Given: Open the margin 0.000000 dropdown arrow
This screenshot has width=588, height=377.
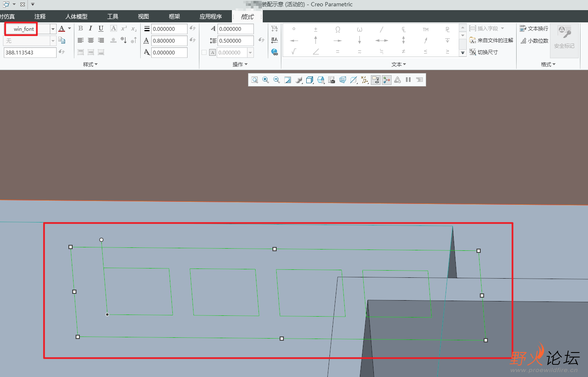Looking at the screenshot, I should click(x=250, y=53).
